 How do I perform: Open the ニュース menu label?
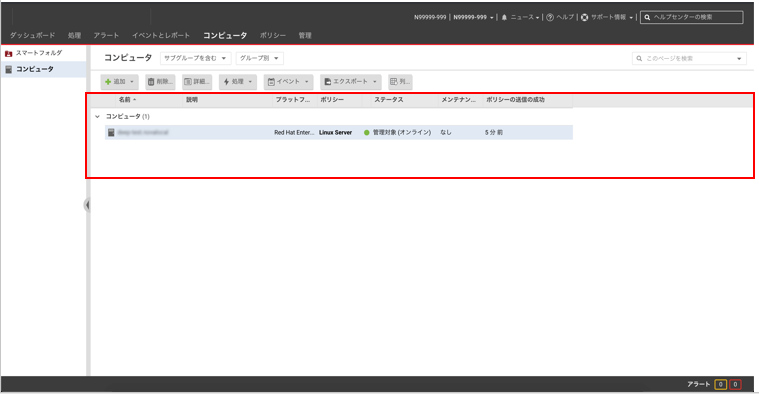click(x=522, y=17)
